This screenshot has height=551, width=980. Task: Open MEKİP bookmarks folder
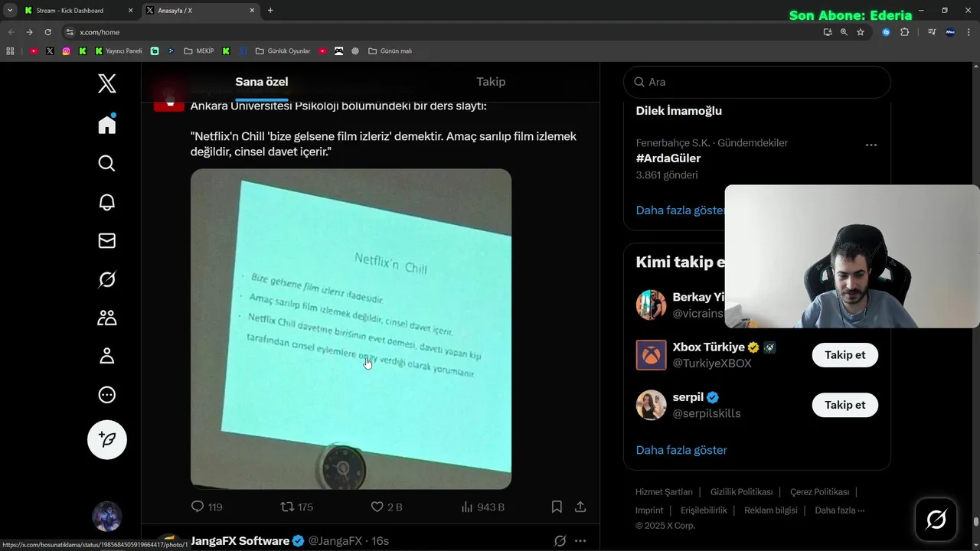[199, 51]
